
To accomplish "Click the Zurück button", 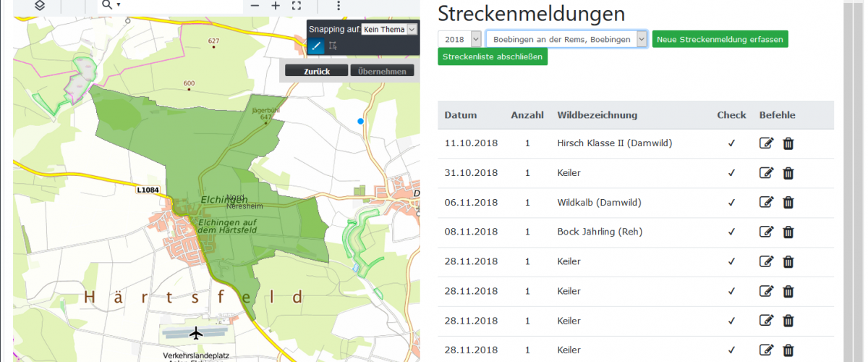I will pos(317,71).
